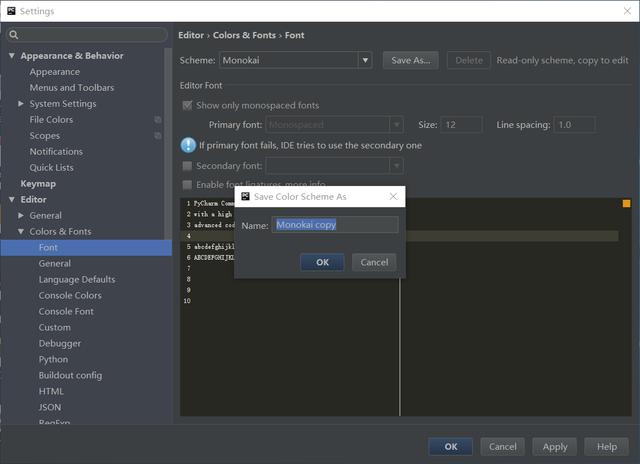Collapse the Appearance & Behavior section
The width and height of the screenshot is (640, 464).
coord(12,56)
